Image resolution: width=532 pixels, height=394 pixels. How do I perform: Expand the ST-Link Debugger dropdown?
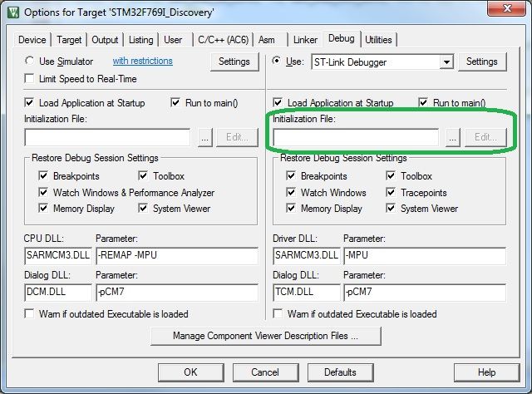click(x=446, y=62)
